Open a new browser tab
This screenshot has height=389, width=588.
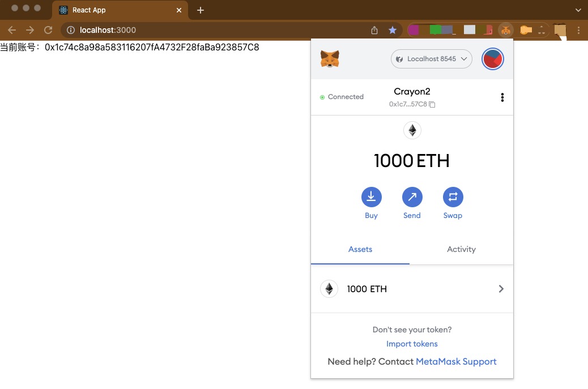point(201,10)
